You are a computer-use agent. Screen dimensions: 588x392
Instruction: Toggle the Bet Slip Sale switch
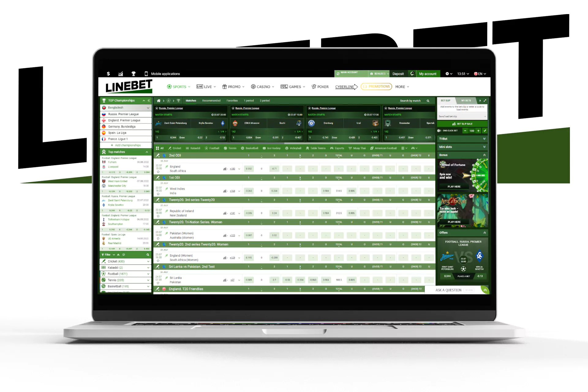click(462, 123)
